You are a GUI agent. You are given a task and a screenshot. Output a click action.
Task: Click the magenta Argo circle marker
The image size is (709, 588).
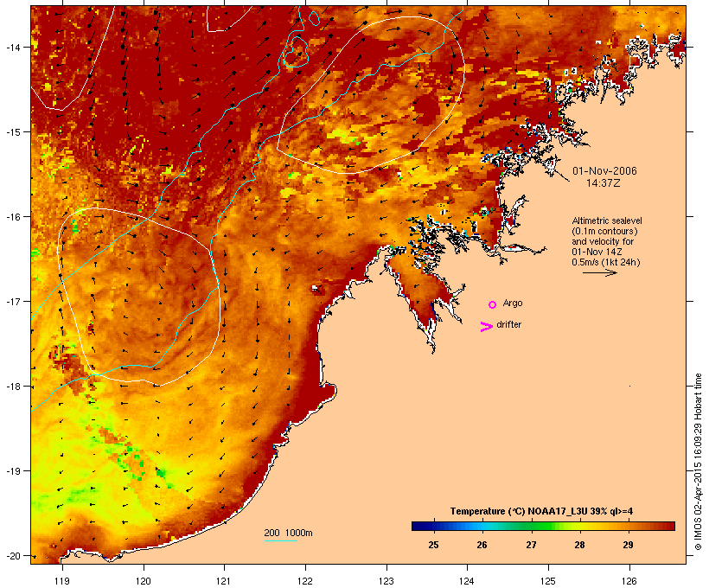493,304
